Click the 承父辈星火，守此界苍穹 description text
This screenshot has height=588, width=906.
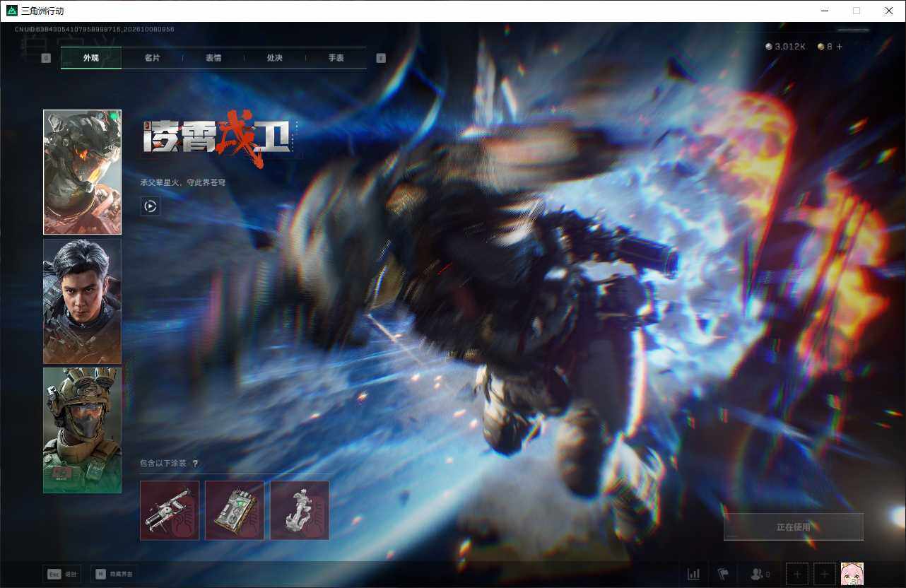pyautogui.click(x=183, y=182)
